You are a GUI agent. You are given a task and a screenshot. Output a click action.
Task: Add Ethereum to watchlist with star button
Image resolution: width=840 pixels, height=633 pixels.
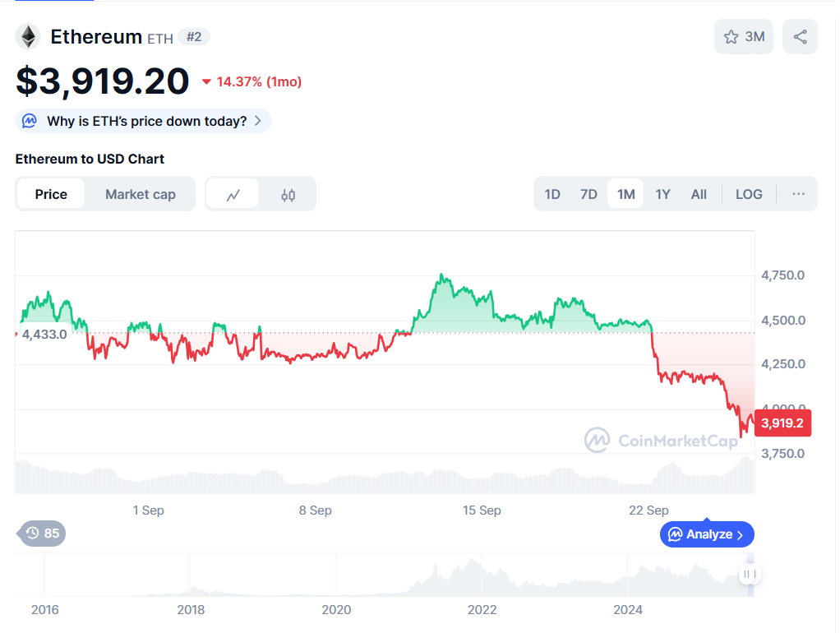pyautogui.click(x=743, y=37)
